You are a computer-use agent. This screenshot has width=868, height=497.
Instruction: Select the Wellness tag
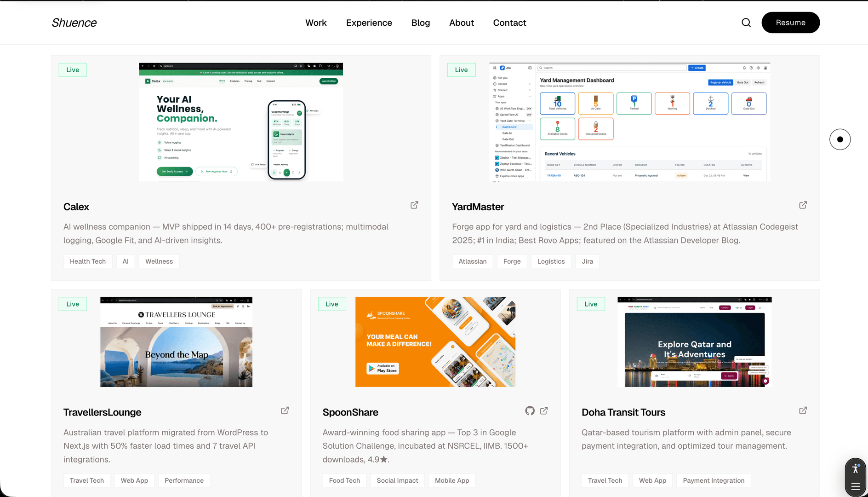pyautogui.click(x=159, y=261)
